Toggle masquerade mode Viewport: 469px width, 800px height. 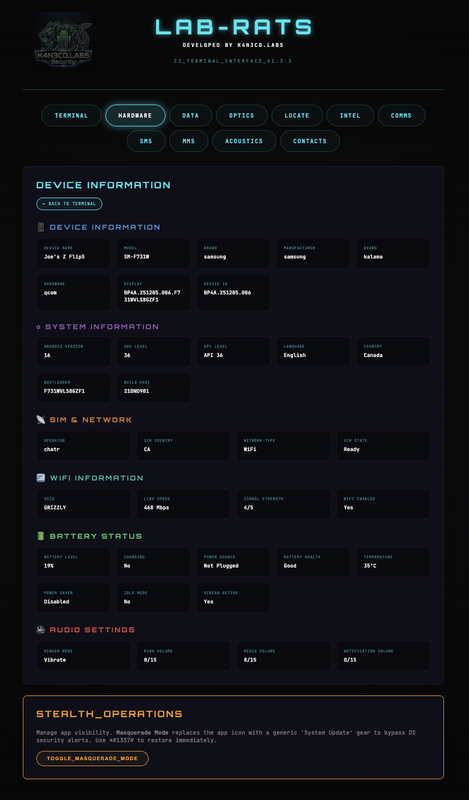tap(92, 758)
